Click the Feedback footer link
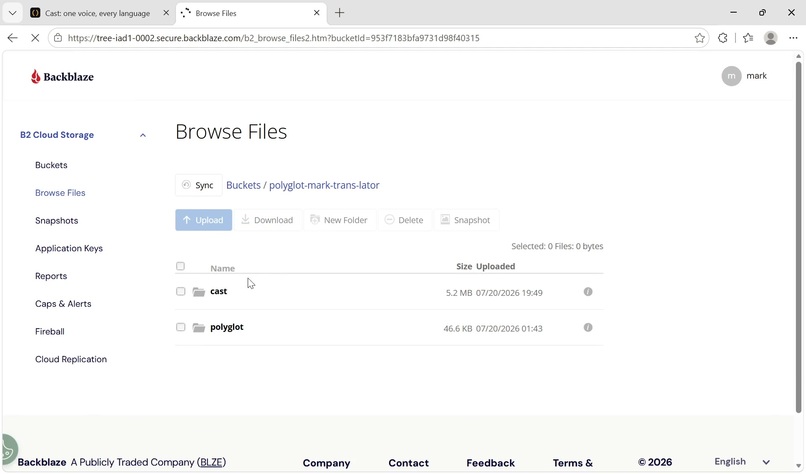The image size is (806, 474). [x=490, y=463]
